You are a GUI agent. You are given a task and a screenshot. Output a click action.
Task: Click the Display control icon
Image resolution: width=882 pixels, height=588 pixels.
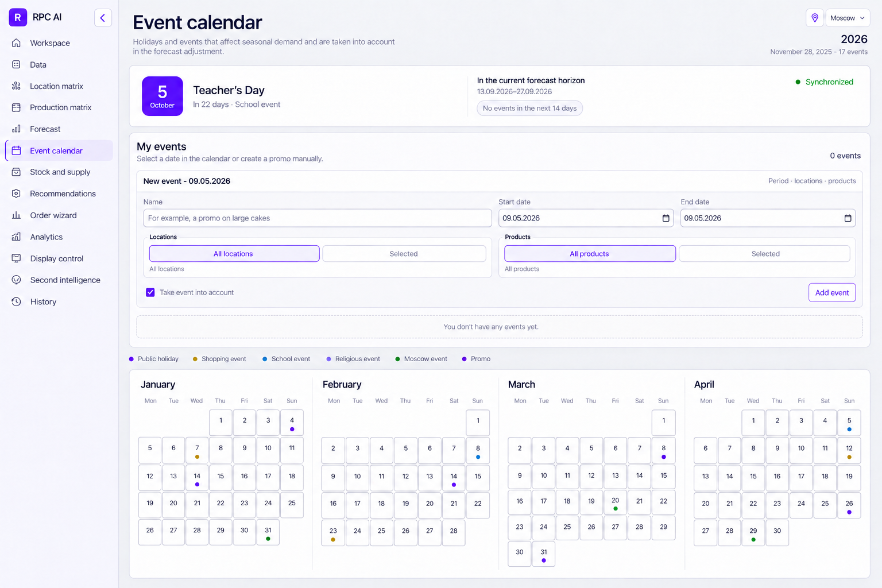click(16, 258)
